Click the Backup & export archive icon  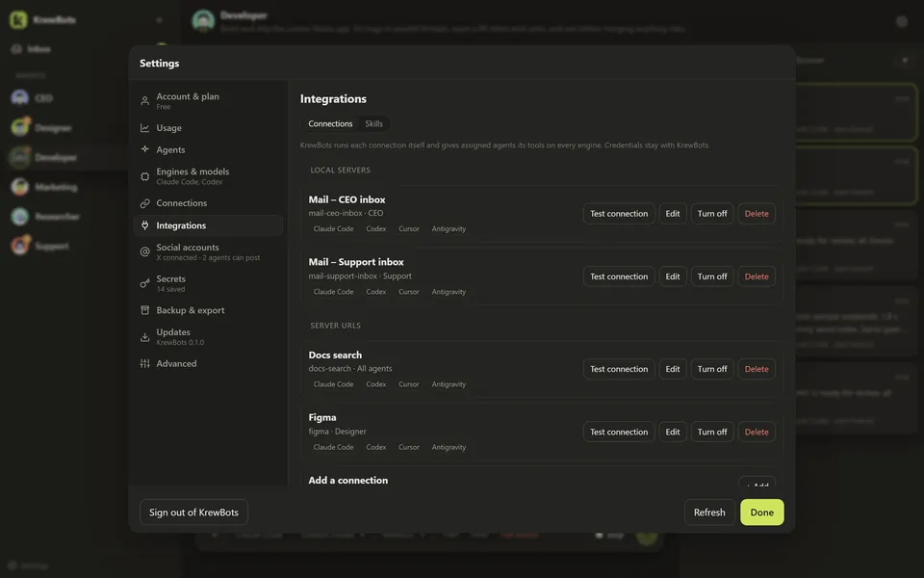[145, 310]
